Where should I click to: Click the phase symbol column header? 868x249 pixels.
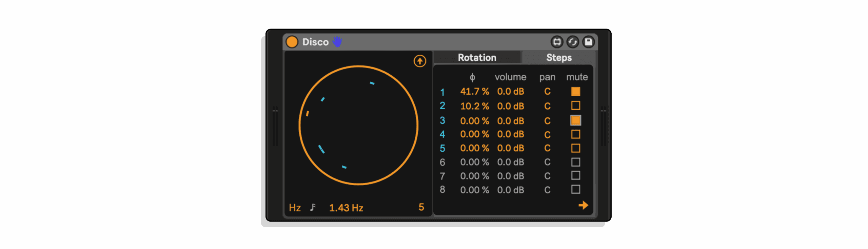[472, 77]
